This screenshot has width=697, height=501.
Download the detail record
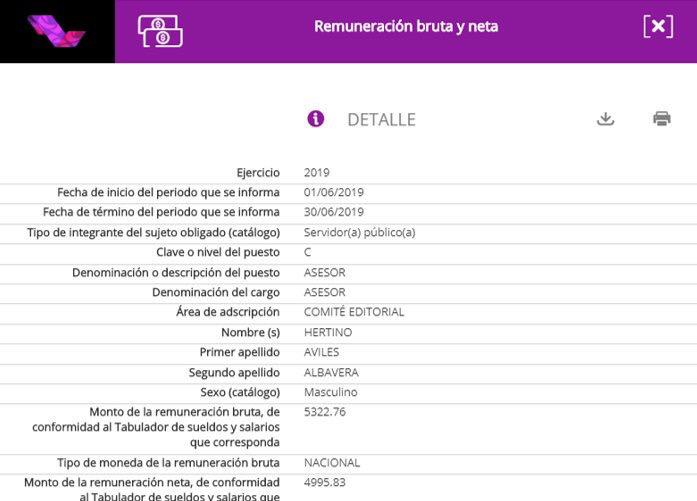pyautogui.click(x=605, y=119)
